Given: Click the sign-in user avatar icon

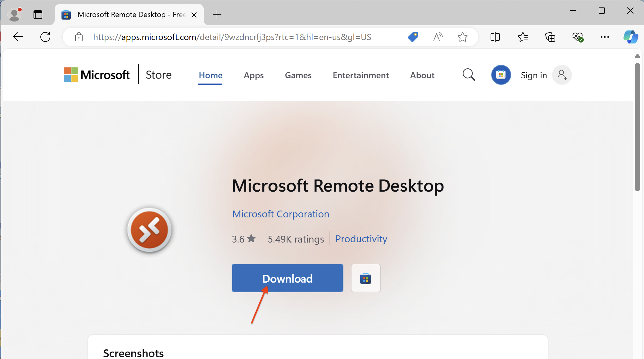Looking at the screenshot, I should [x=562, y=75].
